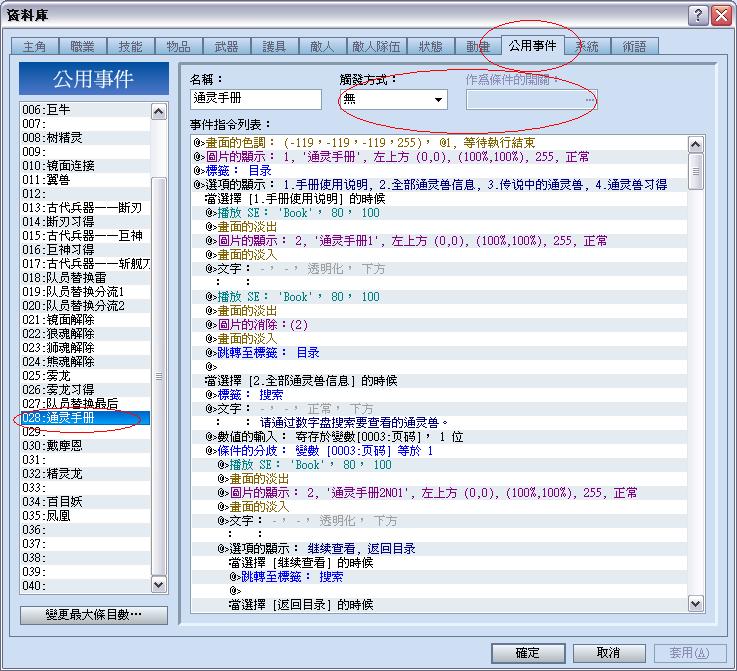Select the 條件的分歧 页码 等於 1 line
The height and width of the screenshot is (671, 737).
pos(439,451)
